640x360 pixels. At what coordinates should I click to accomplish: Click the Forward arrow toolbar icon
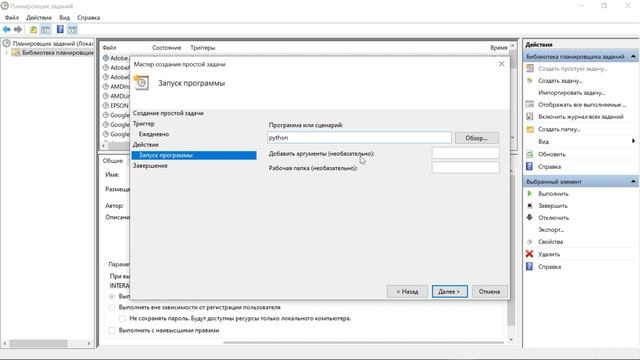[18, 29]
